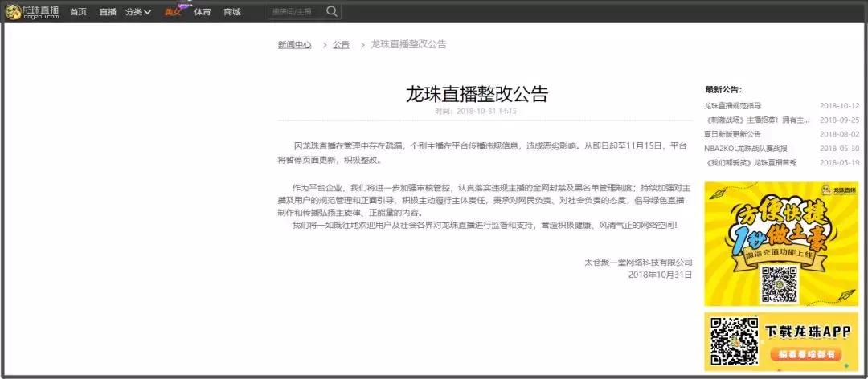Open the 直播 nav item
The width and height of the screenshot is (868, 379).
click(108, 11)
